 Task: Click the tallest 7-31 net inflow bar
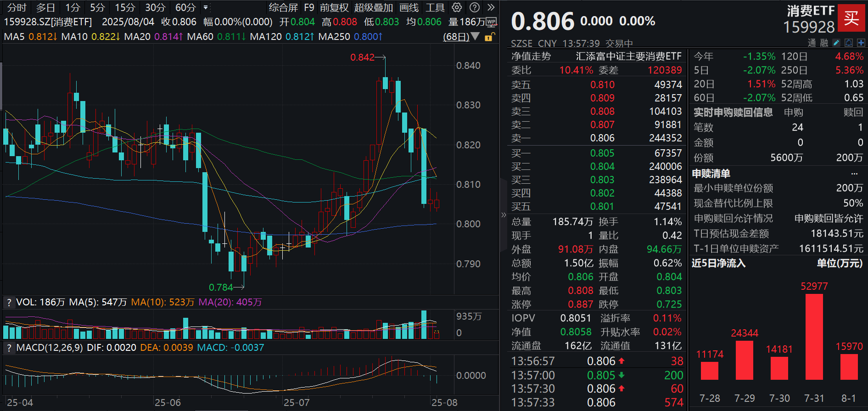pos(814,337)
